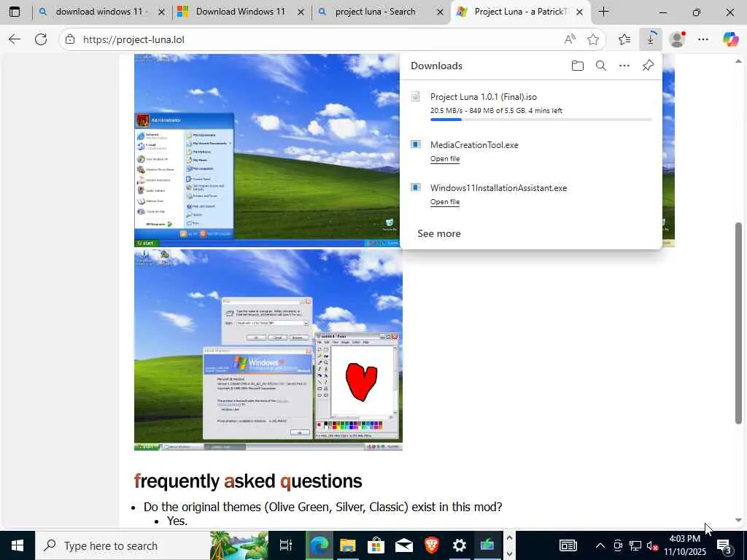Image resolution: width=747 pixels, height=560 pixels.
Task: Open Settings and more ellipsis menu
Action: point(703,39)
